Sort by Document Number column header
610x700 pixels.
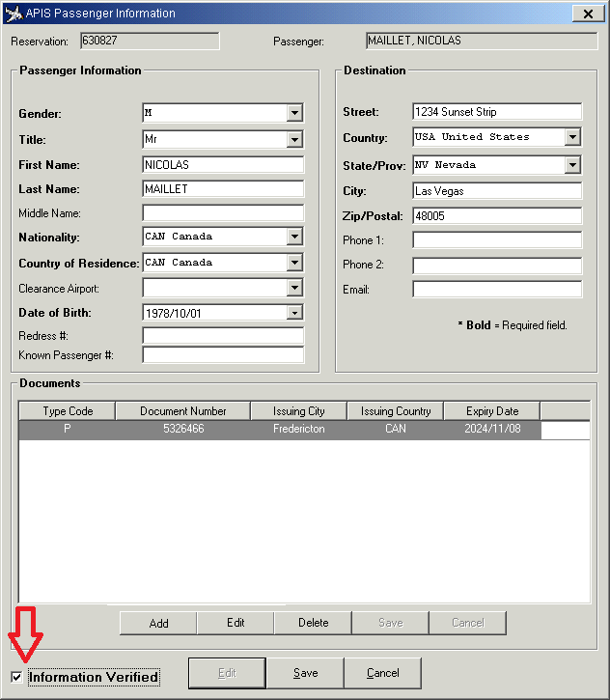click(x=183, y=411)
